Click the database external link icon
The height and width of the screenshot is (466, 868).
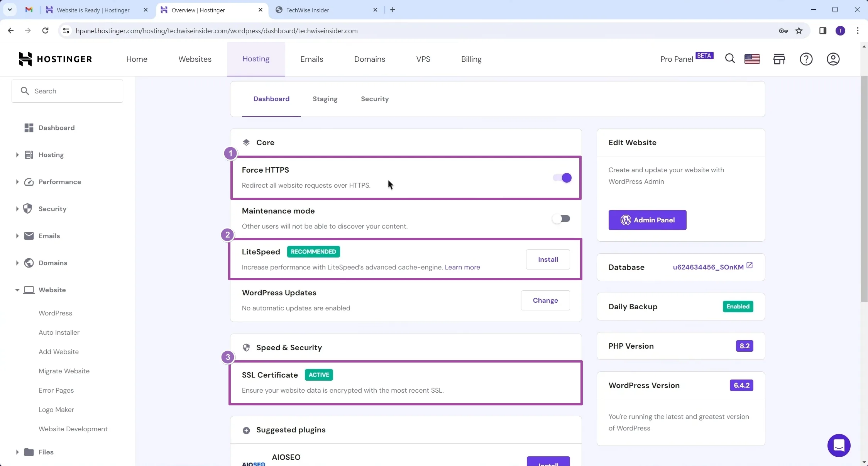pos(750,266)
